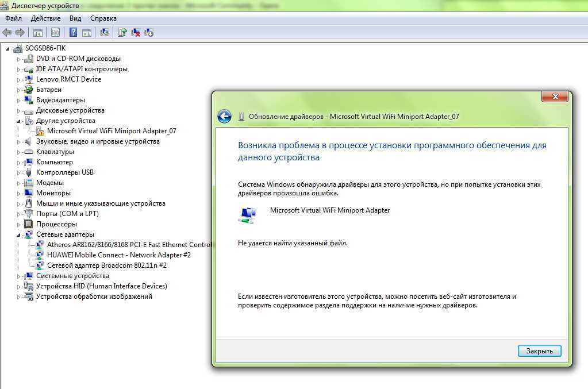
Task: Open the Properties toolbar icon
Action: [55, 33]
